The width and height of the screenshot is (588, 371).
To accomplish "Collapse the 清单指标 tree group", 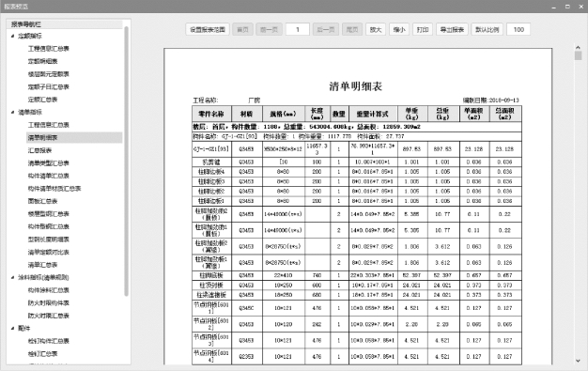I will 13,112.
